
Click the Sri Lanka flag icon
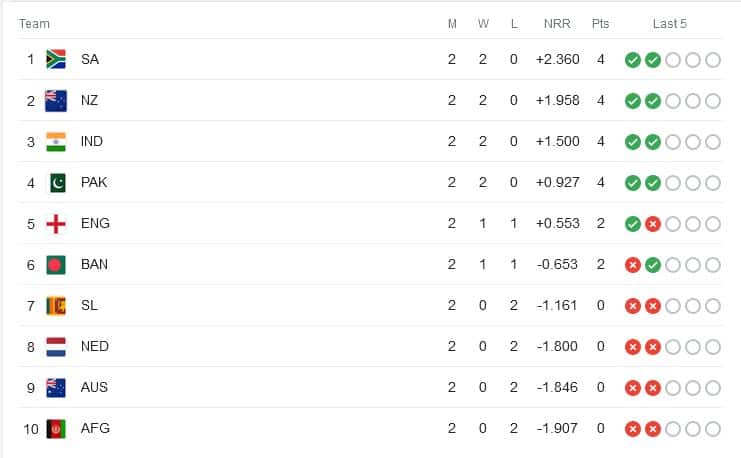tap(56, 306)
